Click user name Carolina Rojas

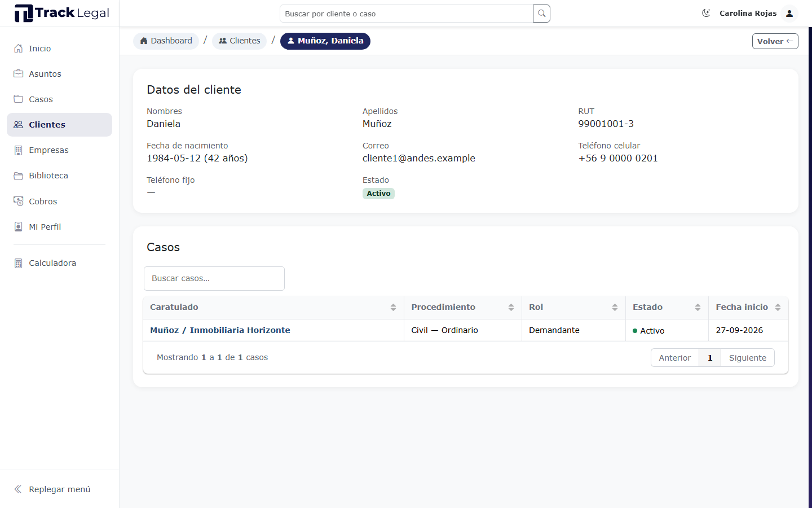748,13
